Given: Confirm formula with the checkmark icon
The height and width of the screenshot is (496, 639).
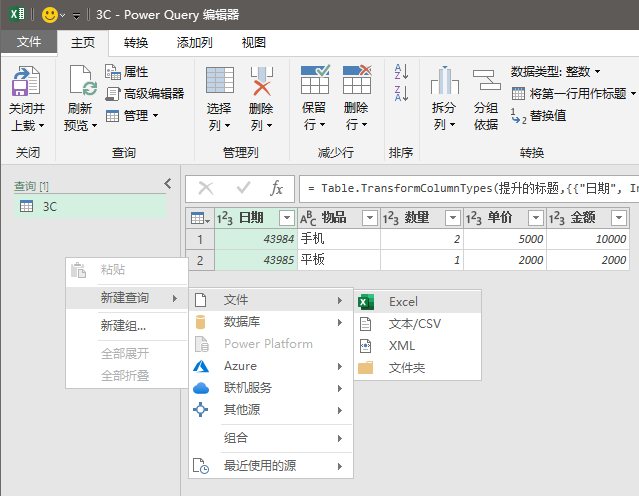Looking at the screenshot, I should [x=243, y=188].
